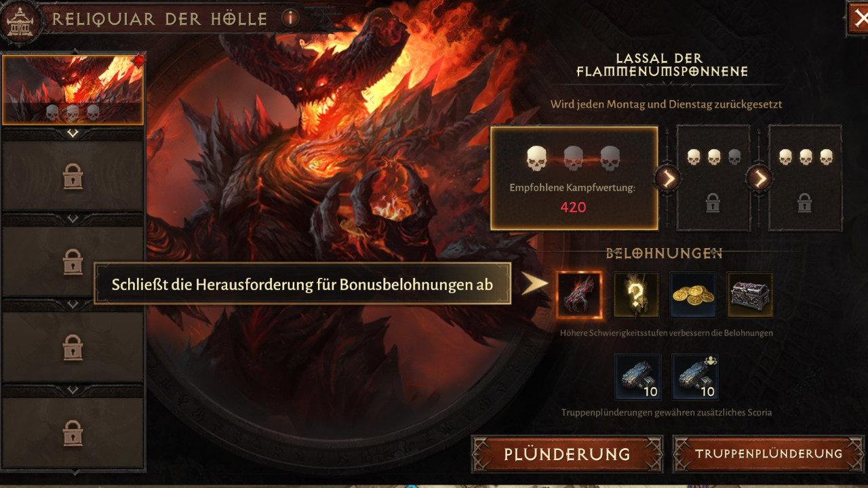Close the Reliquiar der Hölle screen
Screen dimensions: 868x488
(x=859, y=18)
